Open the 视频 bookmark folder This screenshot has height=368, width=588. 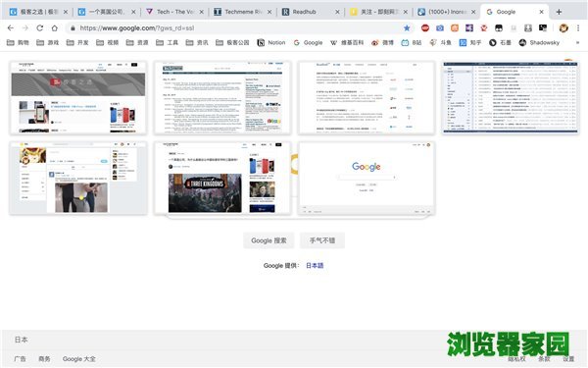(107, 43)
